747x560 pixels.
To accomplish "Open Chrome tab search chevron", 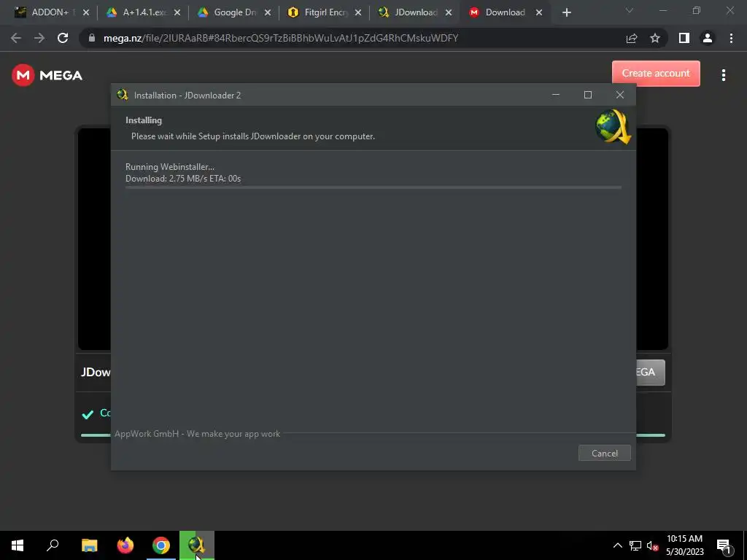I will tap(630, 10).
